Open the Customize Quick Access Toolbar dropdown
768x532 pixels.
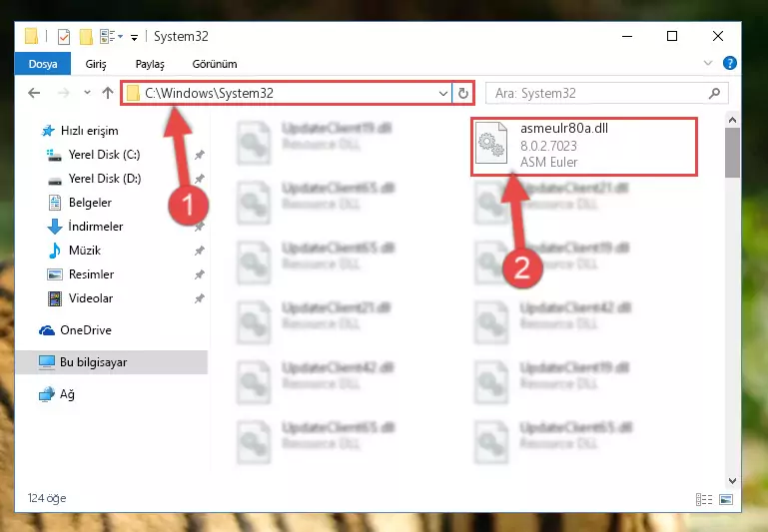click(134, 37)
